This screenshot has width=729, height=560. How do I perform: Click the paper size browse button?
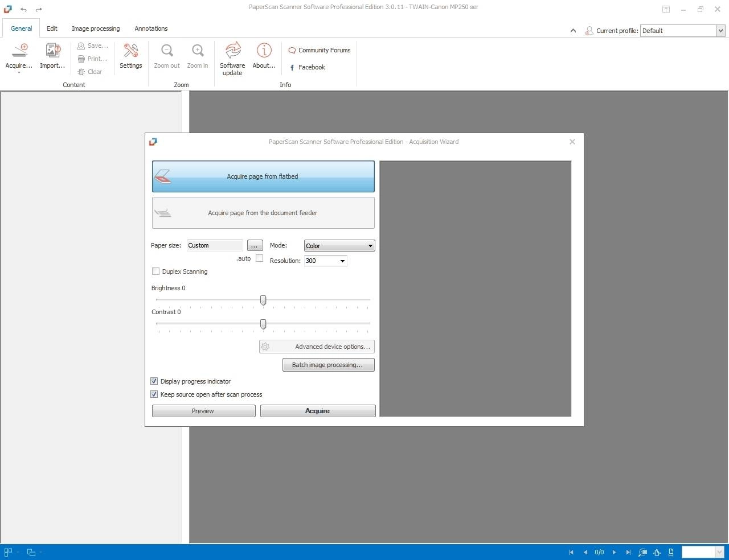(255, 246)
